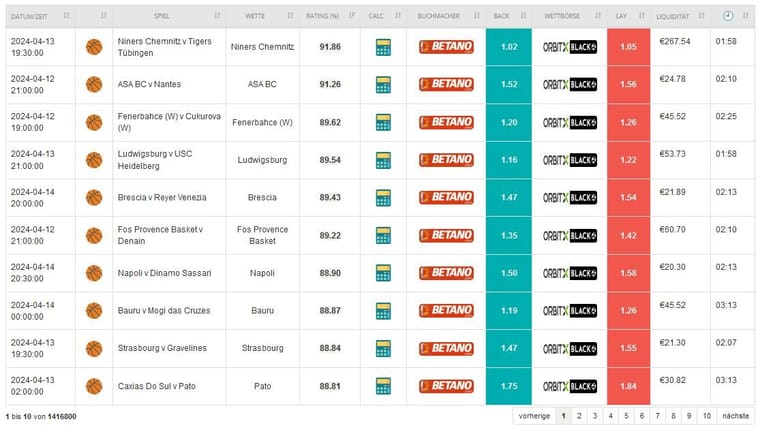Image resolution: width=760 pixels, height=432 pixels.
Task: Click the vorherige pagination button
Action: tap(534, 416)
